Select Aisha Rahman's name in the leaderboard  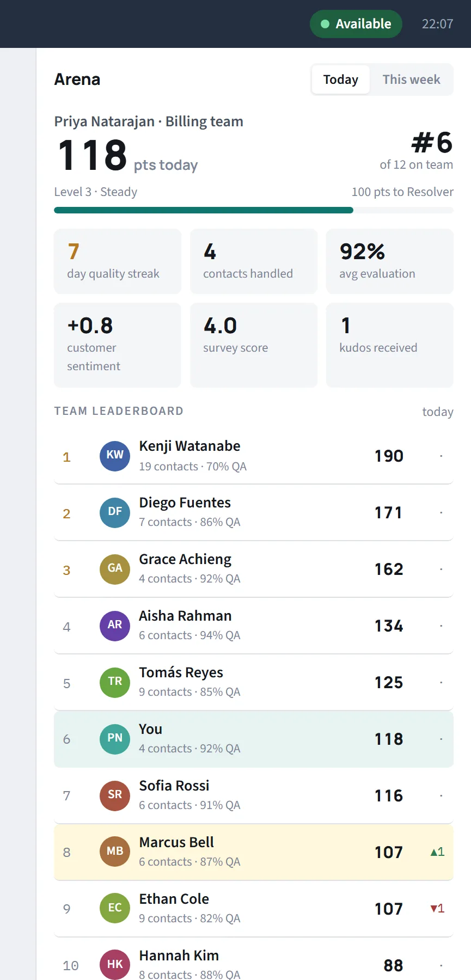click(185, 616)
